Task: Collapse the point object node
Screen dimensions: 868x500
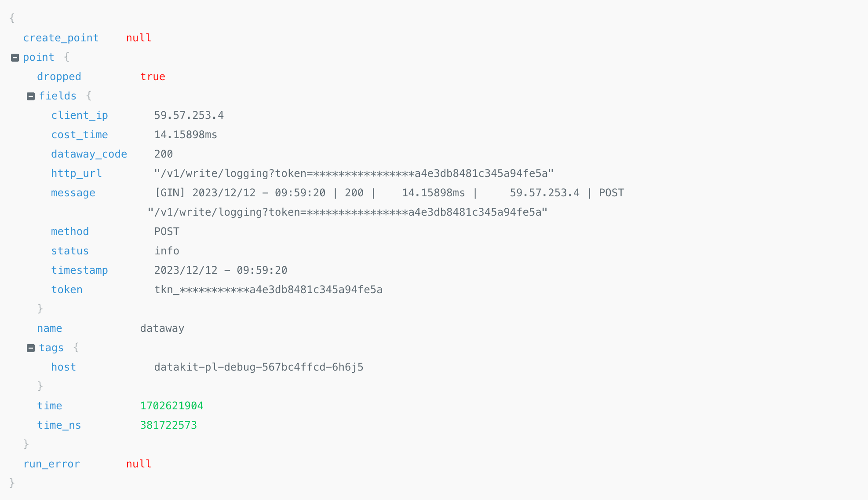Action: [x=15, y=58]
